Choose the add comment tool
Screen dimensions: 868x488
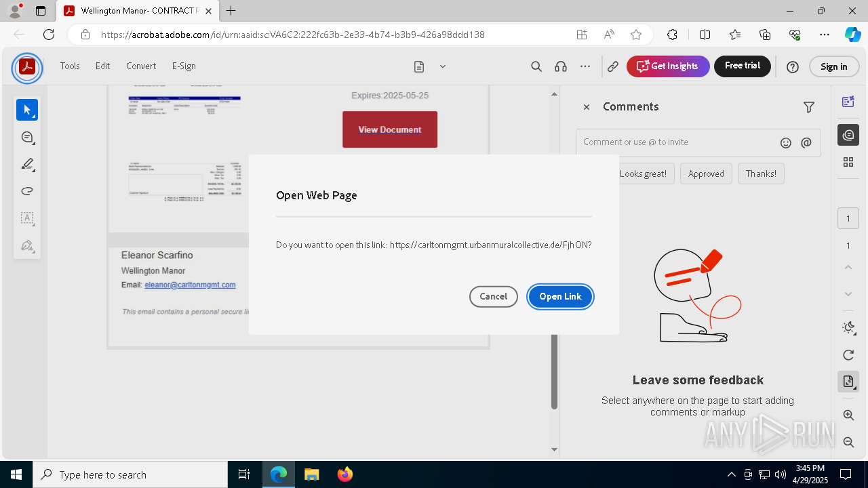tap(27, 137)
